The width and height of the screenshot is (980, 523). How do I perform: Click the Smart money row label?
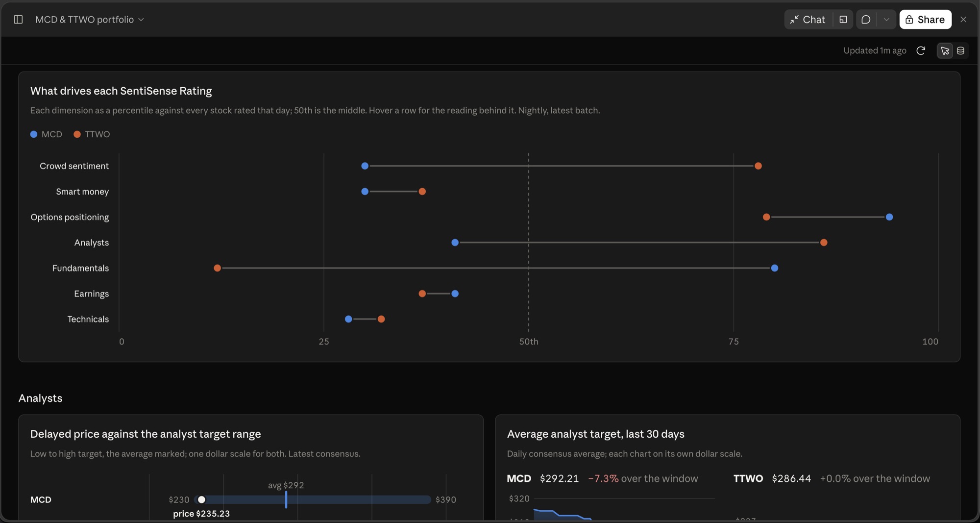[82, 192]
